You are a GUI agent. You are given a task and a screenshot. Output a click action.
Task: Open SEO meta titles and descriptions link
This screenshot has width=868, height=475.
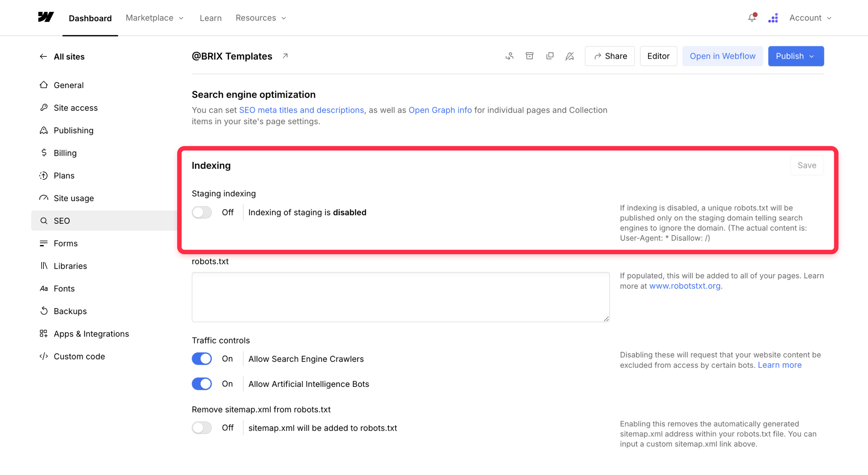point(301,110)
